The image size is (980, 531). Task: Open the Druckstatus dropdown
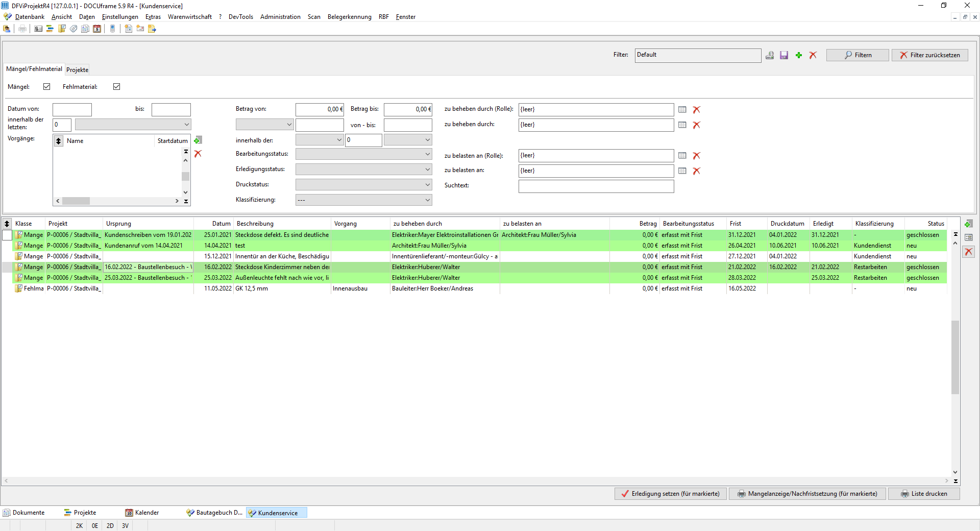pos(363,185)
